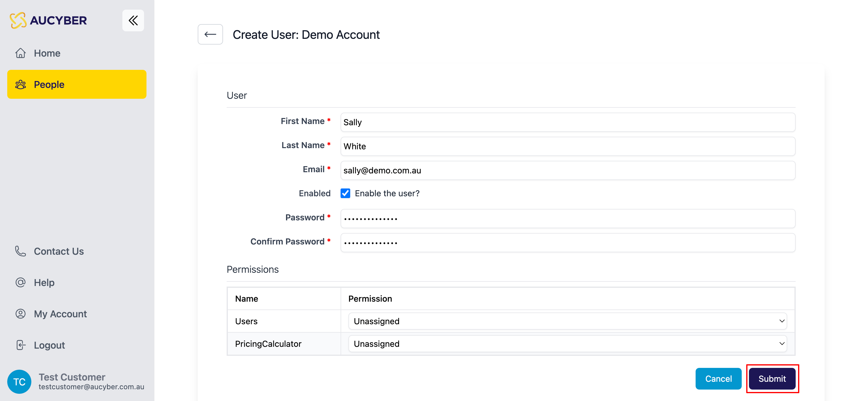Screen dimensions: 868x401
Task: Click the Contact Us phone icon
Action: pos(20,251)
